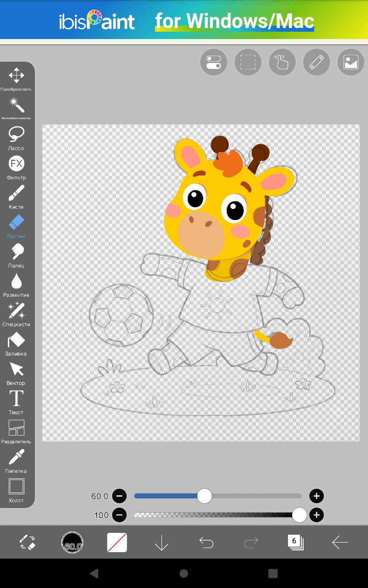Select the Transform (Преобразовать) tool

point(17,79)
